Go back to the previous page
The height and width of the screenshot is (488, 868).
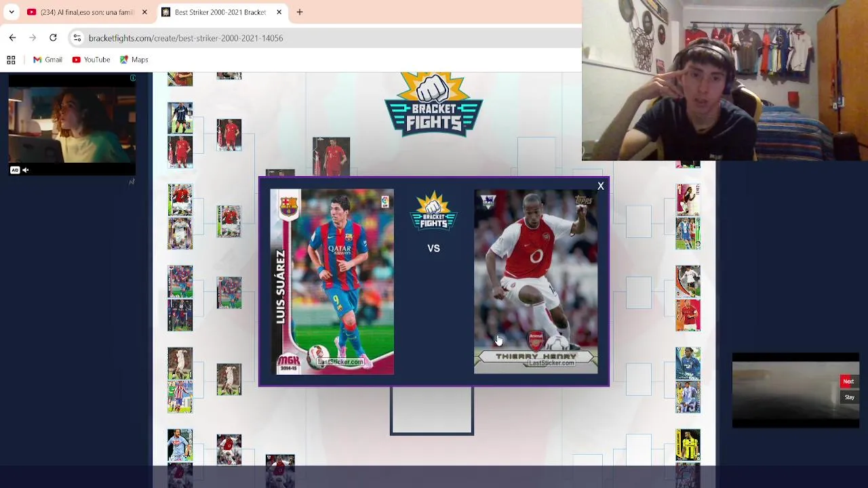[x=12, y=38]
